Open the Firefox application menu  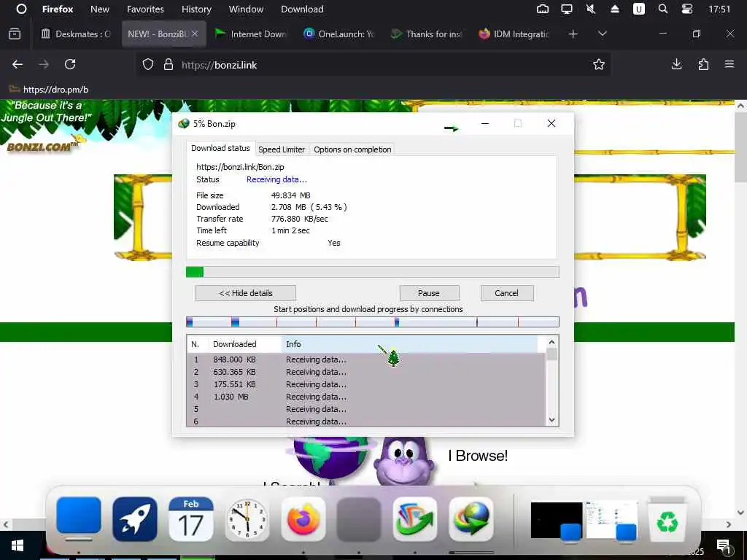(58, 9)
